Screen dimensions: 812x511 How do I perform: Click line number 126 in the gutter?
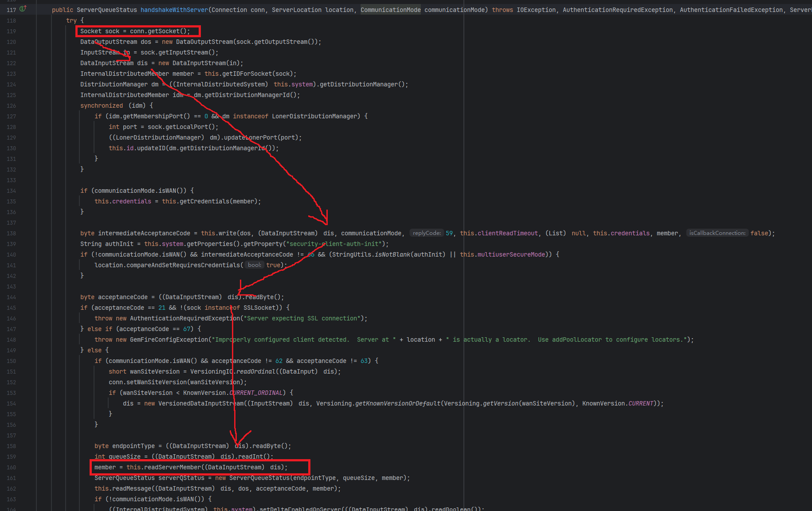pyautogui.click(x=11, y=105)
